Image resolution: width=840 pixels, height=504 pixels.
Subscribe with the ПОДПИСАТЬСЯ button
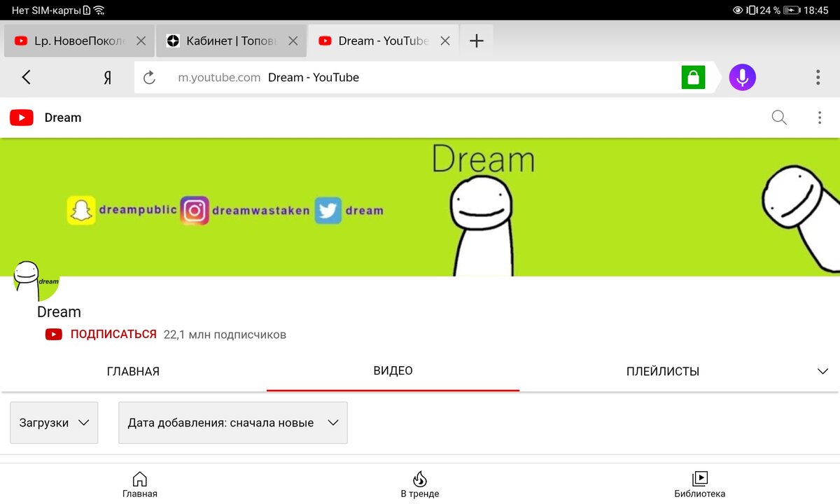click(113, 335)
